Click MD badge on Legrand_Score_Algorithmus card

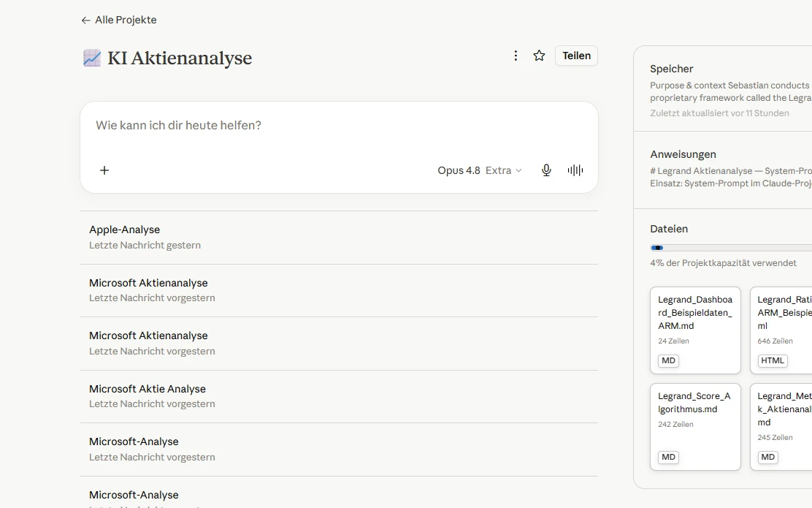pyautogui.click(x=668, y=457)
